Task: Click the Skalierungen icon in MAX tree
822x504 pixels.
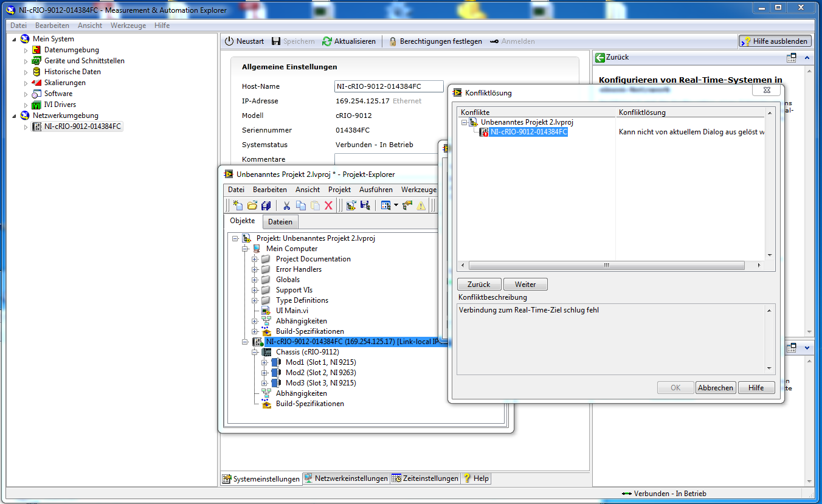Action: [x=37, y=83]
